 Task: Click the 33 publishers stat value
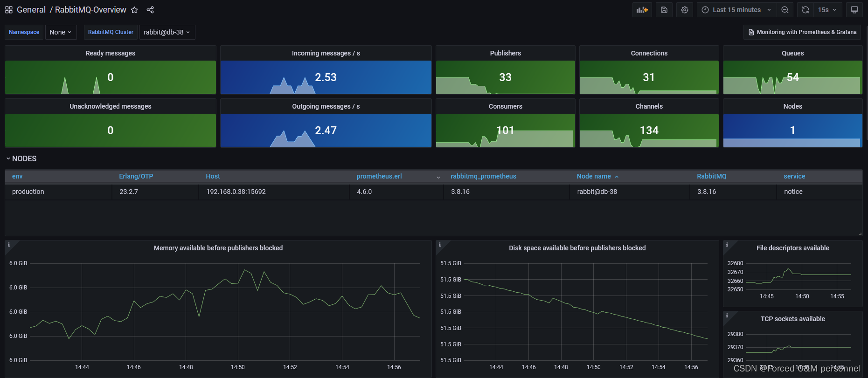(506, 77)
